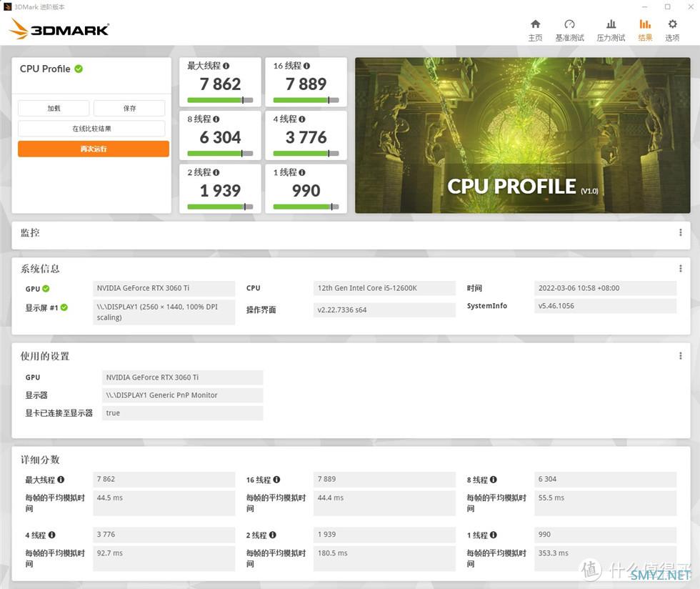Viewport: 700px width, 589px height.
Task: Click the 显示器 value "Generic PnP Monitor"
Action: [x=183, y=395]
